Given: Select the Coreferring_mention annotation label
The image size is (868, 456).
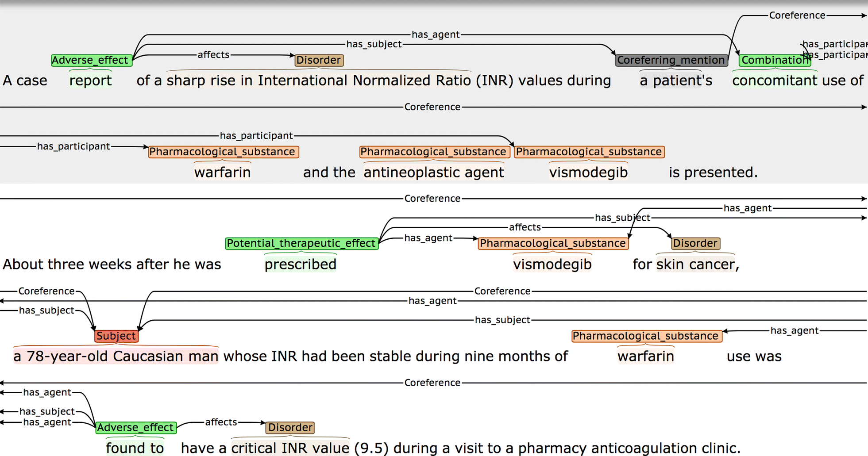Looking at the screenshot, I should coord(671,60).
